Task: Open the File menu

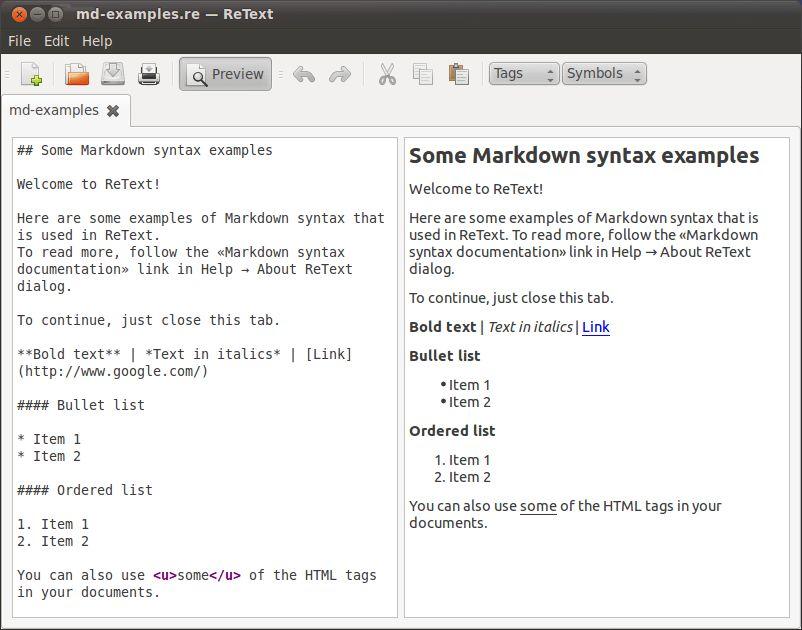Action: pos(19,41)
